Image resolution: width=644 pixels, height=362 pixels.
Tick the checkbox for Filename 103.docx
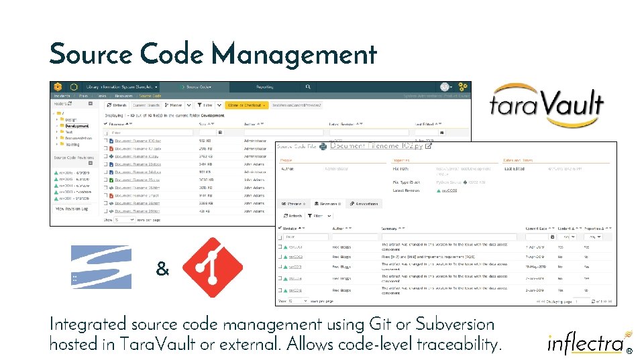tap(105, 164)
